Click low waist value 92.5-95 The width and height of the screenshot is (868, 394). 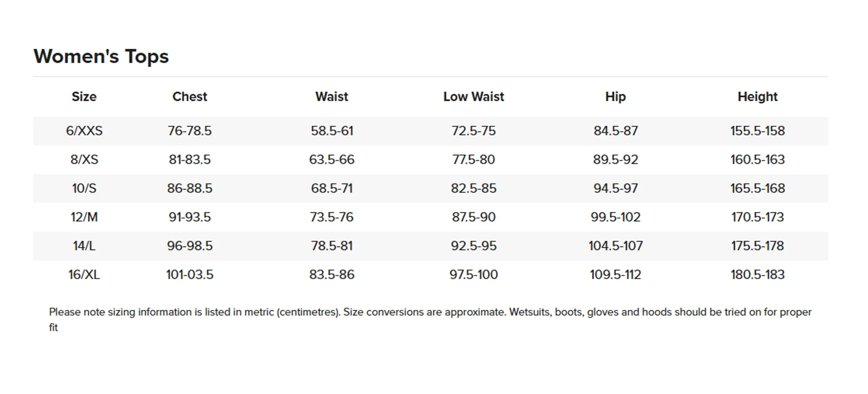point(473,246)
